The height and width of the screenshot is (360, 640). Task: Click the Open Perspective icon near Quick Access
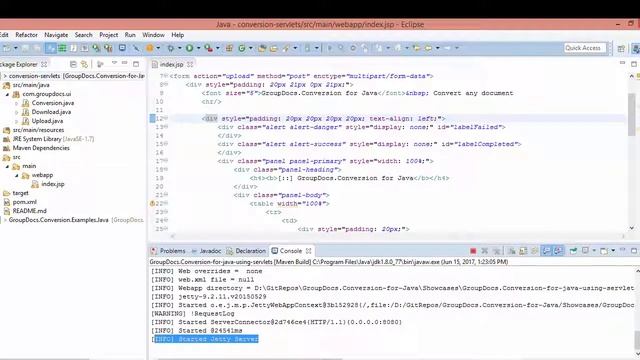pos(621,48)
